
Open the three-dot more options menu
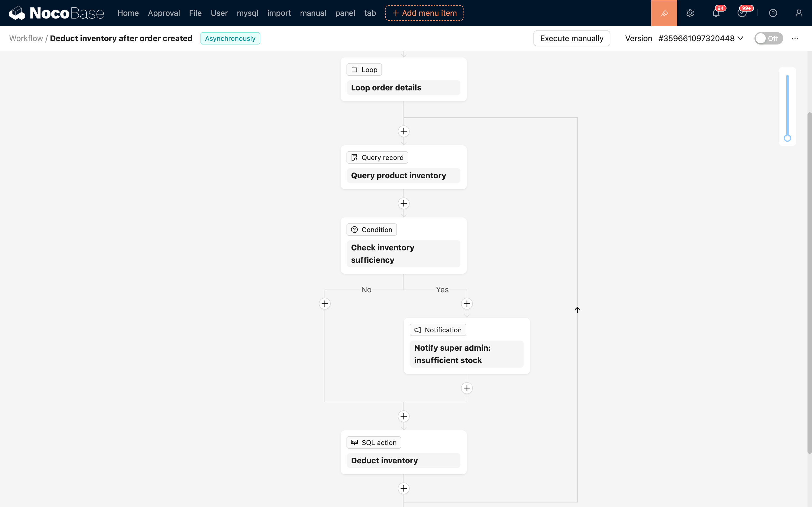pos(795,39)
